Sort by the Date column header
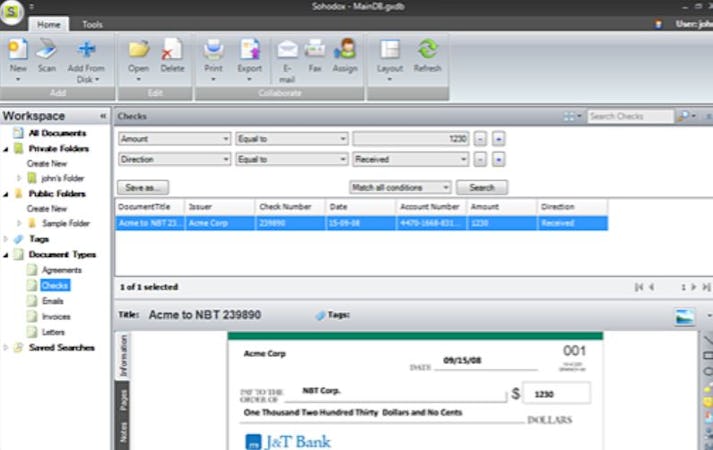This screenshot has height=450, width=713. click(x=361, y=207)
